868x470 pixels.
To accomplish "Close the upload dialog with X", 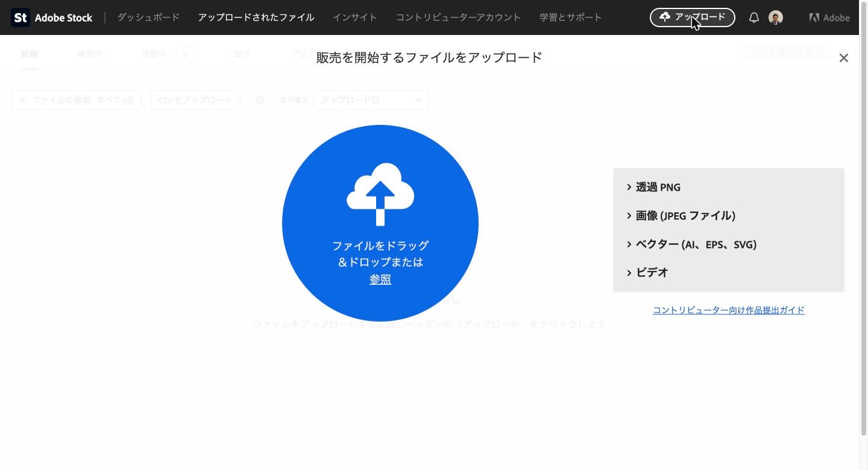I will click(844, 58).
